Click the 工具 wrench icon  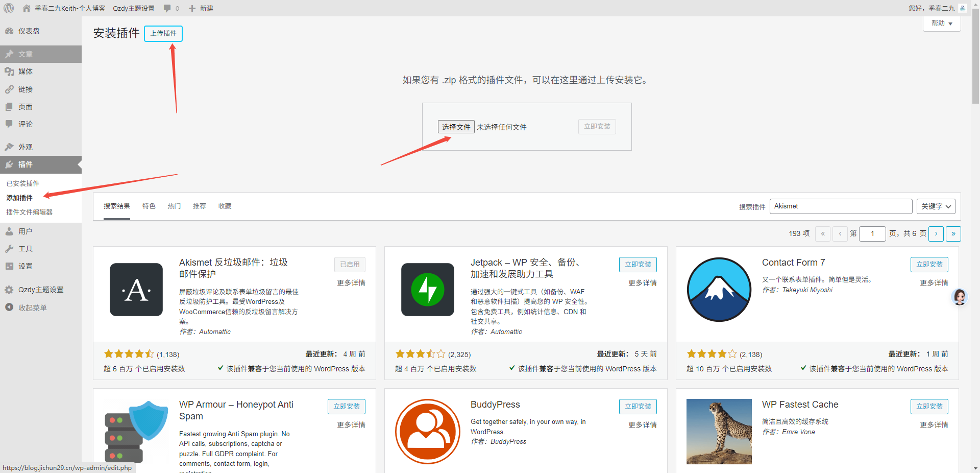9,249
